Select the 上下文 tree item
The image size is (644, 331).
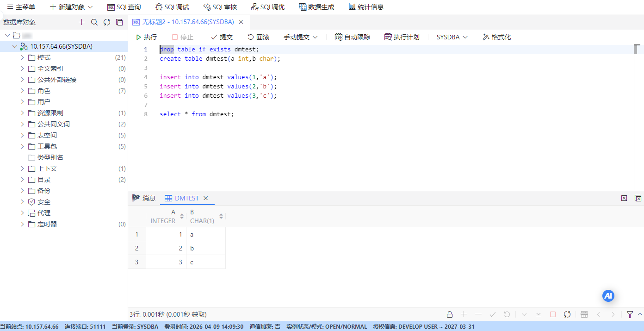point(64,169)
